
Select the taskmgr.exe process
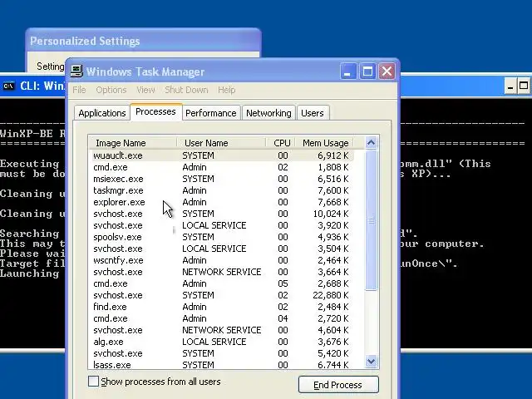(223, 190)
